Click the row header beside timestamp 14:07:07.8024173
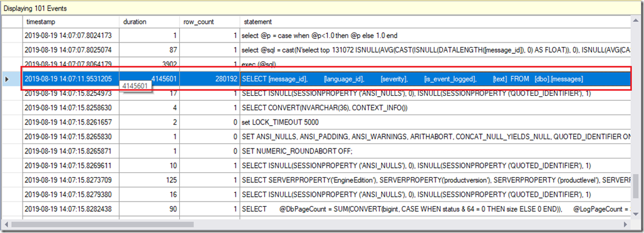The image size is (644, 233). 13,36
